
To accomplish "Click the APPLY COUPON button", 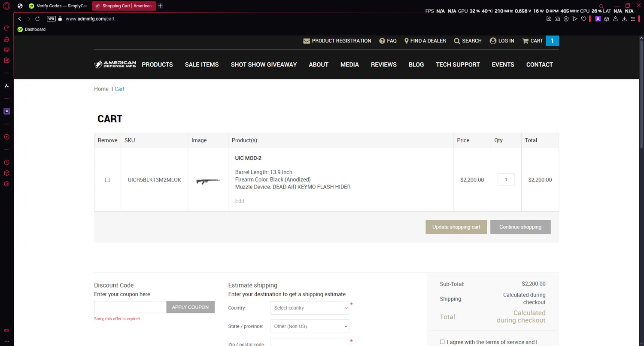I will 190,307.
